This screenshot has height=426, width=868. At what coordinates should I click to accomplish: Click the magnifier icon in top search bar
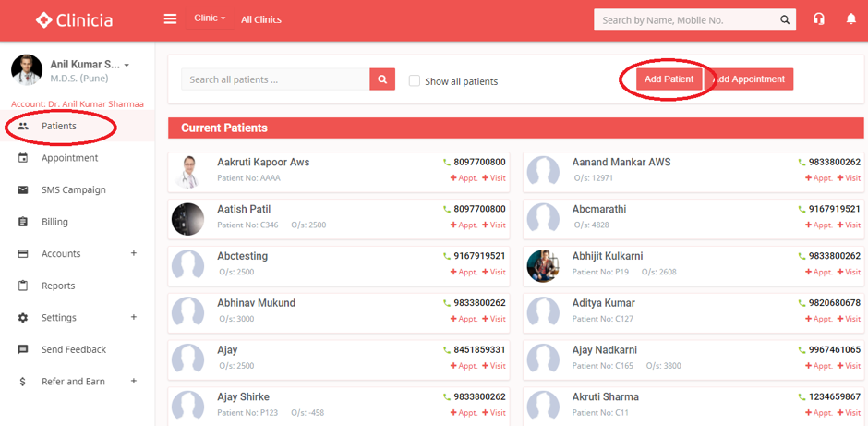785,20
